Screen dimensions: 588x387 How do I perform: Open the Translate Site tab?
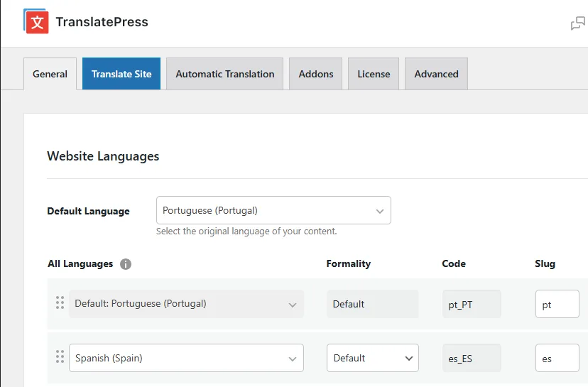click(121, 74)
